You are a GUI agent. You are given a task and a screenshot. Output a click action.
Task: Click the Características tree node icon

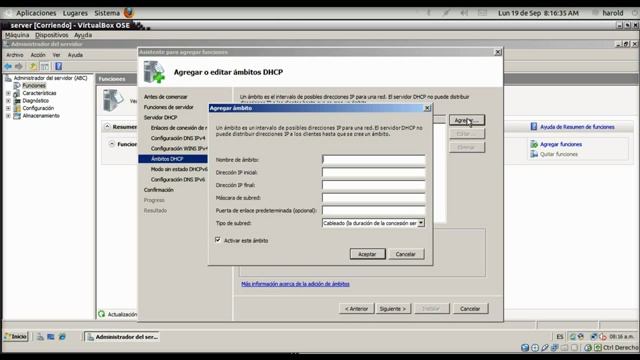(17, 93)
